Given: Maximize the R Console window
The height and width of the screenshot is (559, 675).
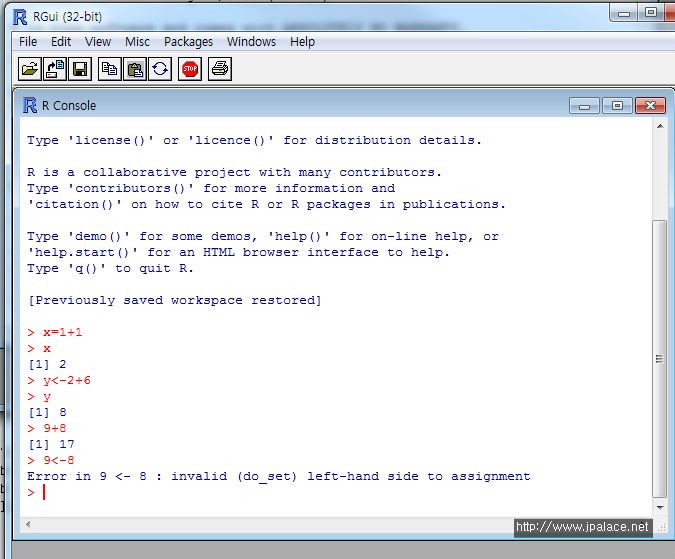Looking at the screenshot, I should (617, 106).
